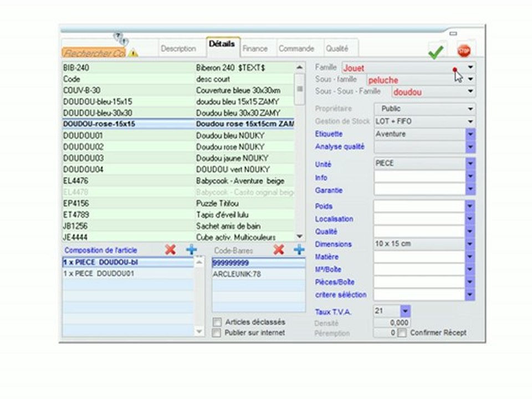Select the grayed EL4478 article row
532x399 pixels.
(x=178, y=192)
